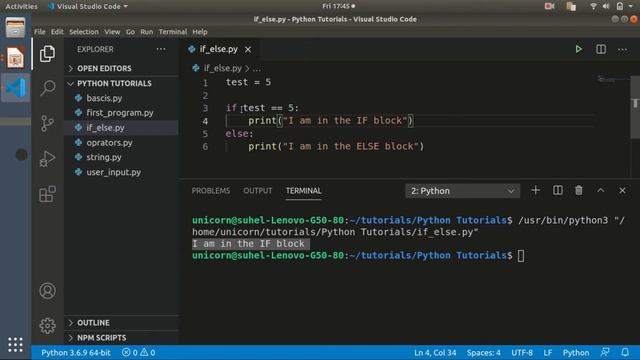Open the Search view in activity bar
The width and height of the screenshot is (640, 360).
[x=47, y=88]
